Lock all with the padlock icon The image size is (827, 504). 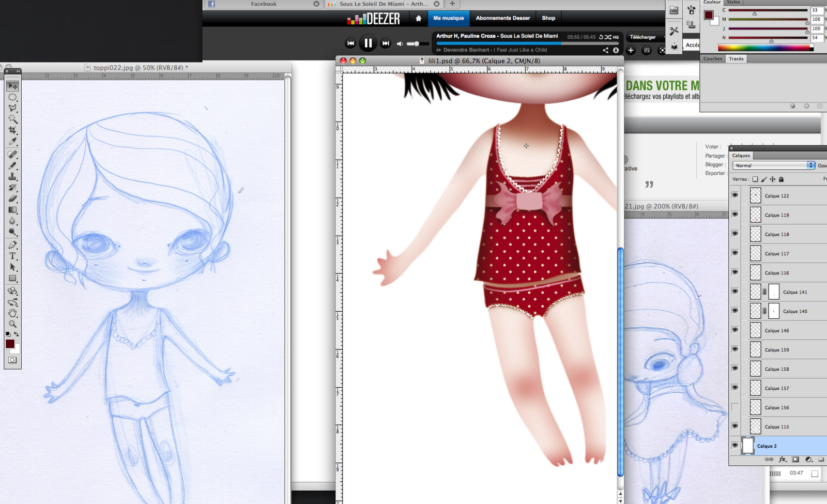point(782,179)
